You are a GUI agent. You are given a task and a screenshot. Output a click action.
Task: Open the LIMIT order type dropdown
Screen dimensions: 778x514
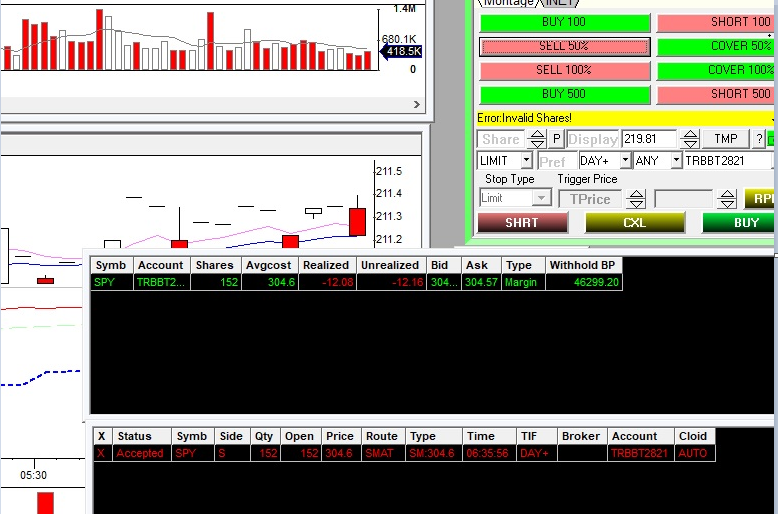click(526, 160)
